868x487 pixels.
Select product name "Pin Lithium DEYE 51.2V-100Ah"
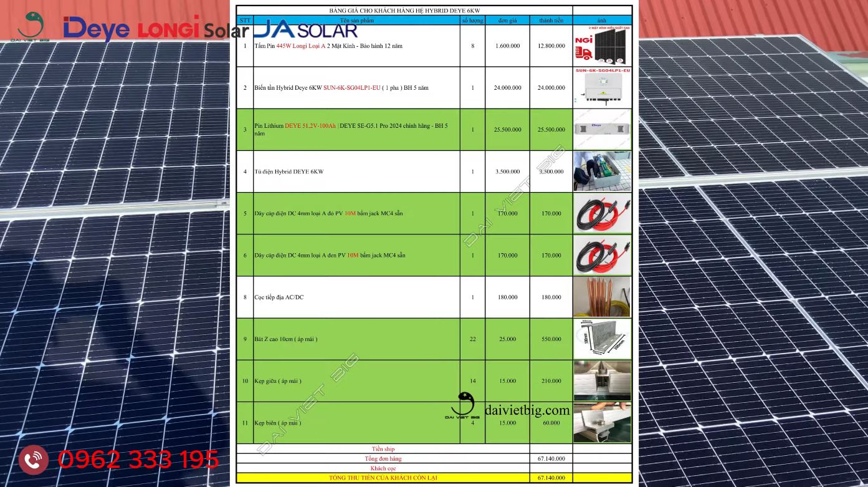coord(295,126)
